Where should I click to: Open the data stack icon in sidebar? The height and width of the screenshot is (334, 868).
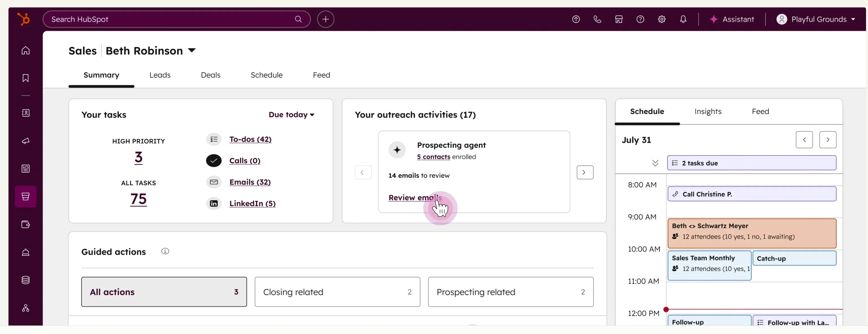26,280
